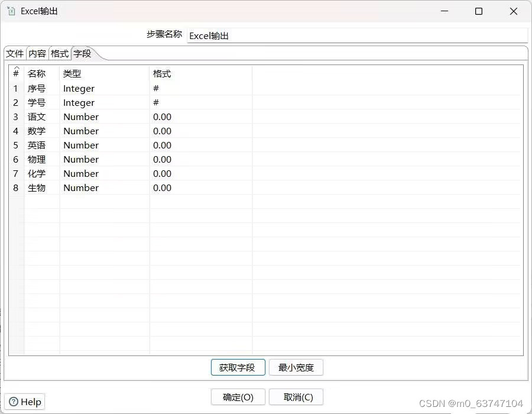Click the Number type cell of 生物
The width and height of the screenshot is (532, 414).
[105, 187]
